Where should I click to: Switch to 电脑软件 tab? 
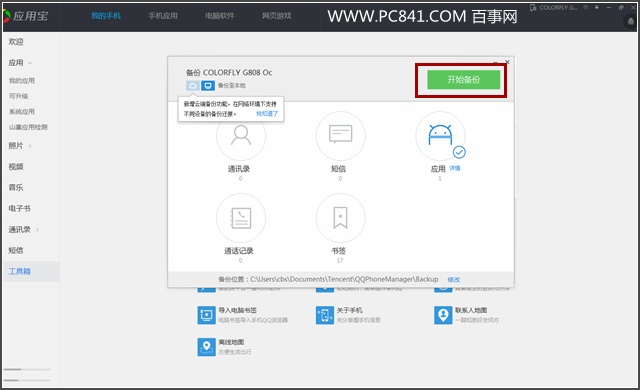[220, 16]
